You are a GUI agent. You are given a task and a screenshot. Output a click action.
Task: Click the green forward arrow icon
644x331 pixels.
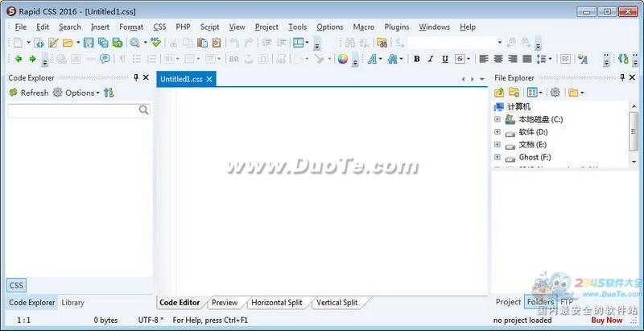pos(32,59)
